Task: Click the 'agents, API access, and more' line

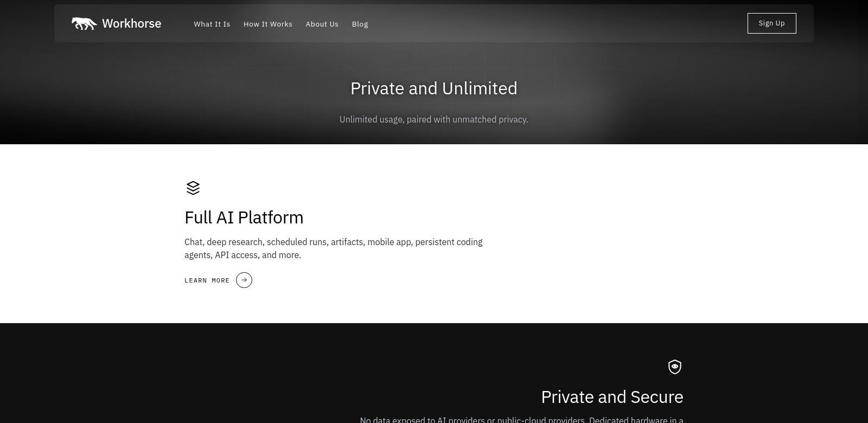Action: (x=242, y=255)
